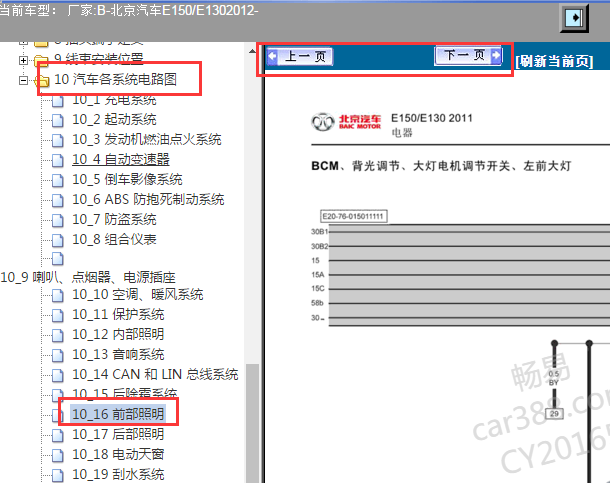Open 10_2 起动系统 document
The image size is (610, 483).
(114, 119)
